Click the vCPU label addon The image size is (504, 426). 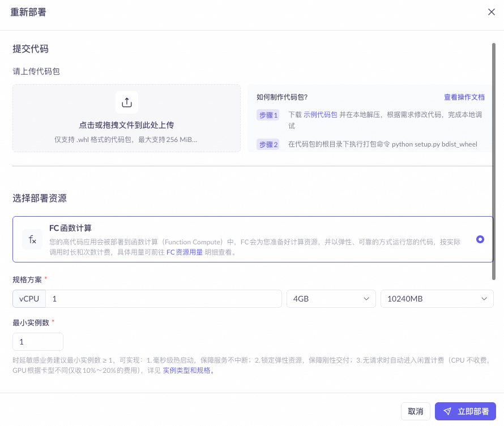tap(29, 299)
